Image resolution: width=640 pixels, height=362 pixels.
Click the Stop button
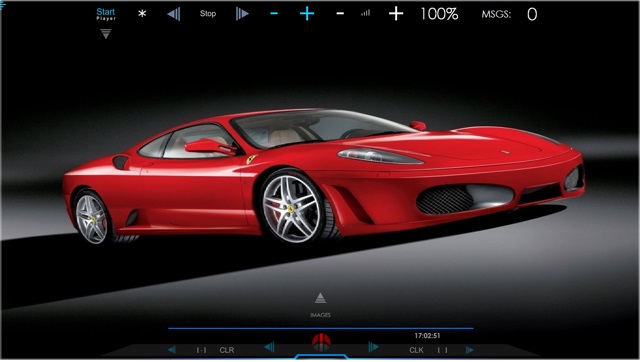[208, 14]
